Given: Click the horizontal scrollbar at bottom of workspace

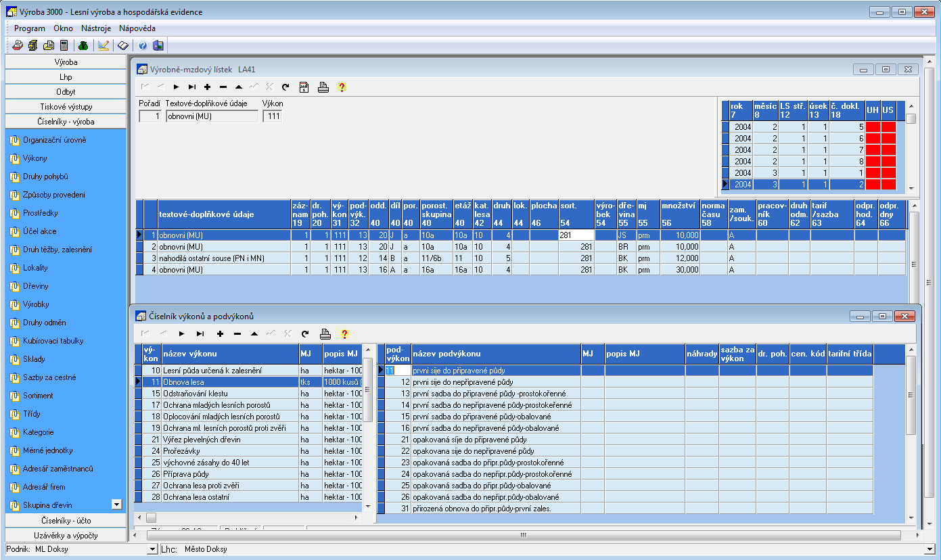Looking at the screenshot, I should tap(523, 535).
